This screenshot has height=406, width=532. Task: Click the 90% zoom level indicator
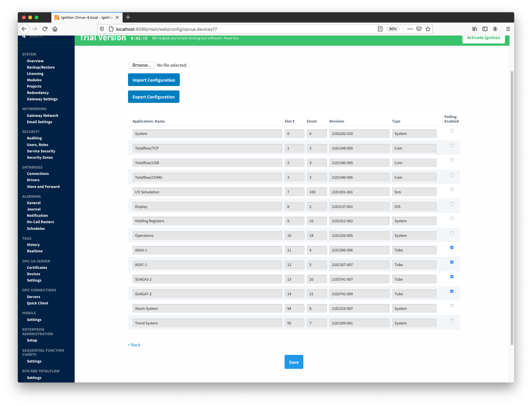pyautogui.click(x=393, y=29)
